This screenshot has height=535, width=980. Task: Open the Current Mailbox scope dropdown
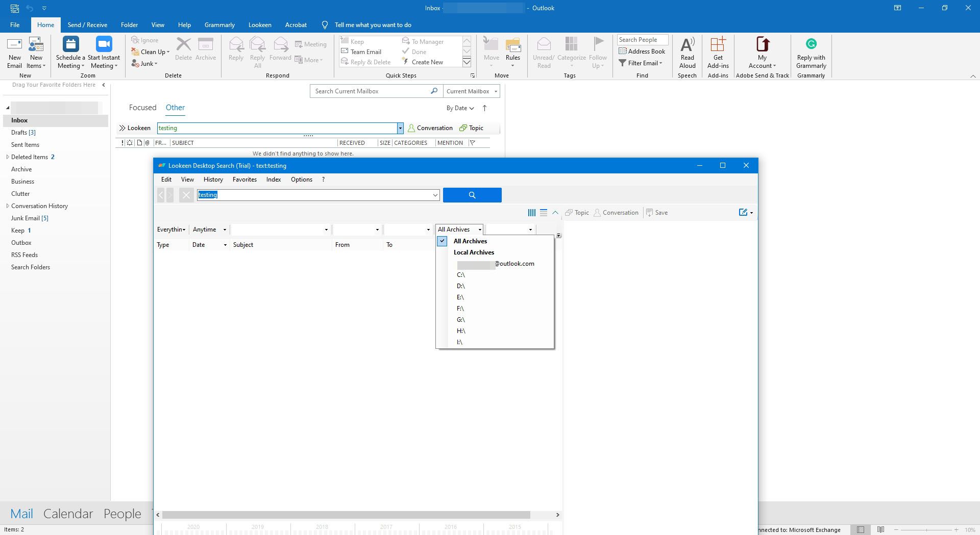pyautogui.click(x=472, y=91)
